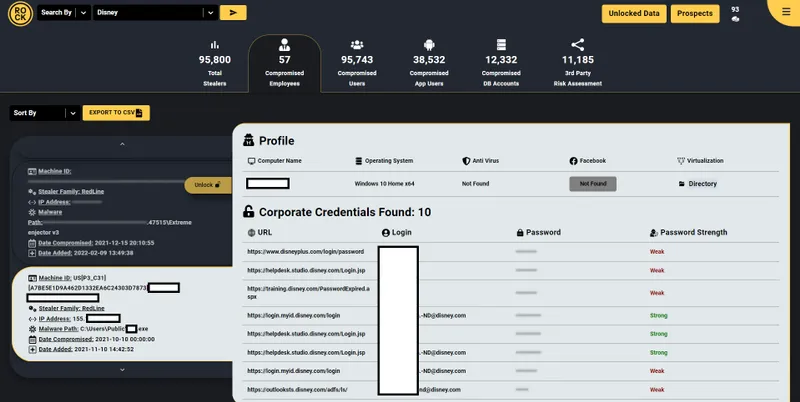Click the ROCK logo icon

[x=20, y=14]
